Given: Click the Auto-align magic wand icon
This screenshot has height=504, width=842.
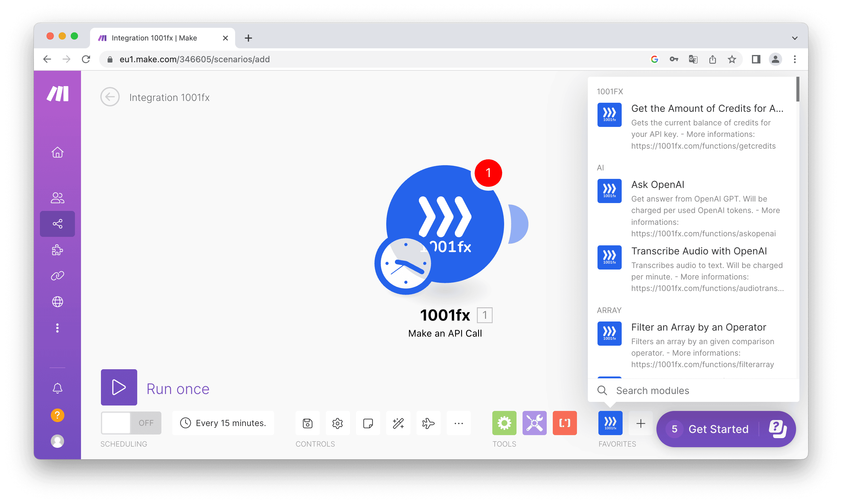Looking at the screenshot, I should click(398, 423).
